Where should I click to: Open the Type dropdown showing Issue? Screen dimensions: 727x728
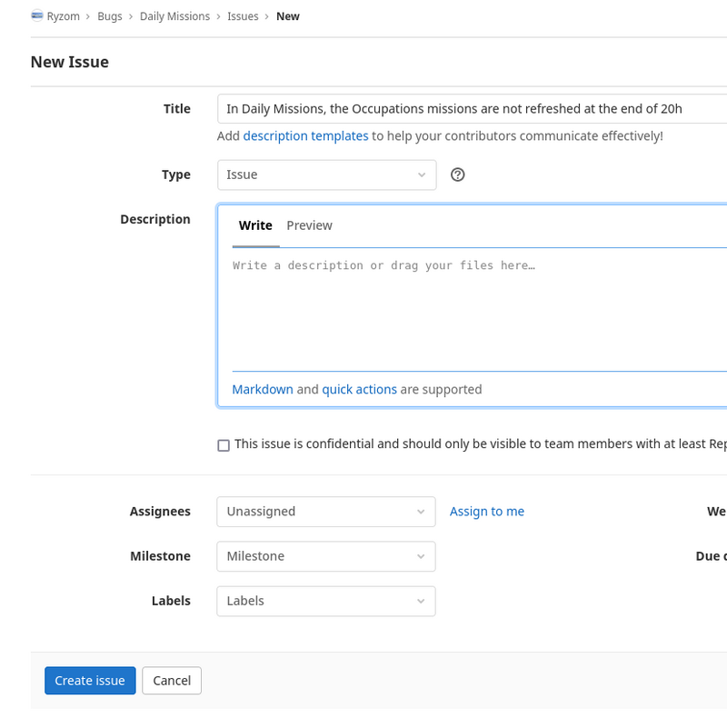[326, 175]
